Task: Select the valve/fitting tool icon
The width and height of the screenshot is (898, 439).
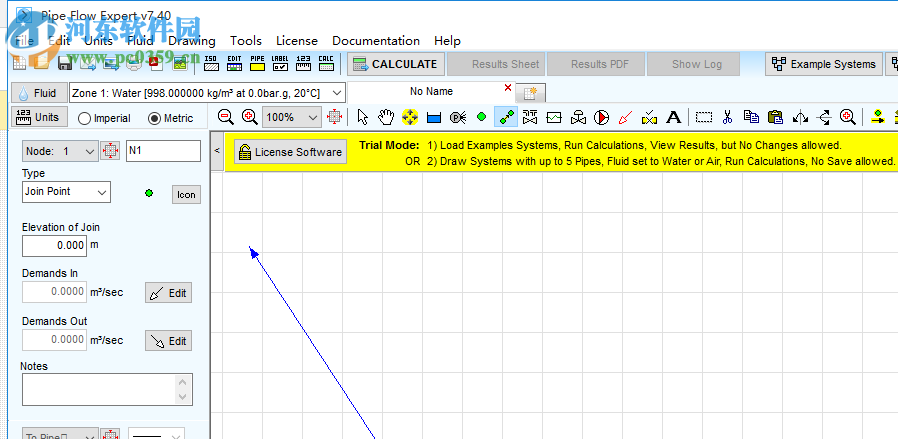Action: (x=530, y=117)
